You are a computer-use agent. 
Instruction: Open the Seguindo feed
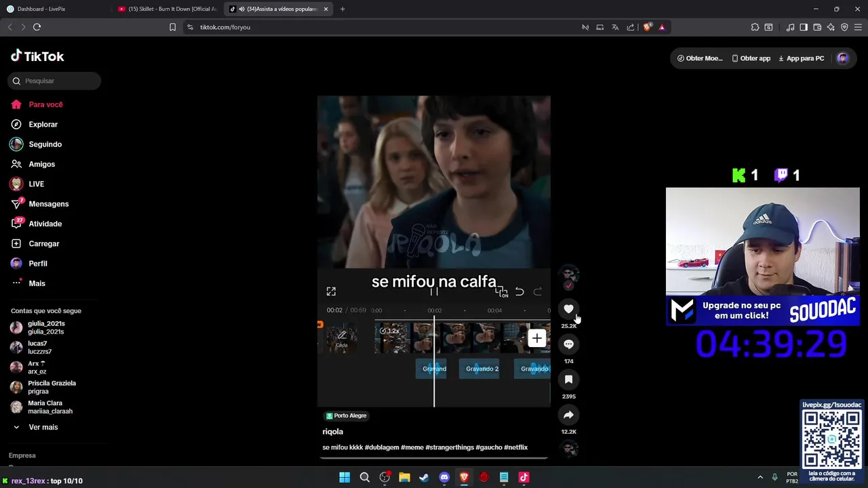point(45,144)
